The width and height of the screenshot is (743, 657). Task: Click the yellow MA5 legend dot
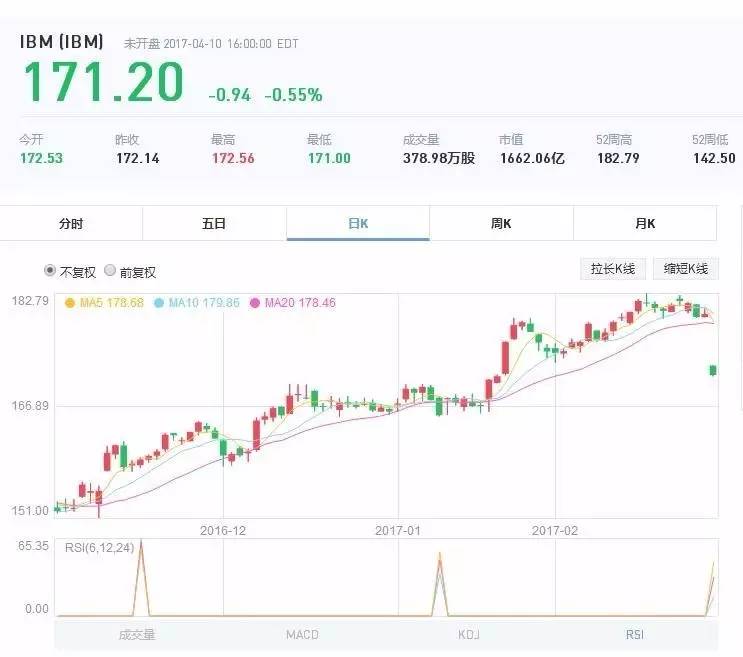coord(70,303)
